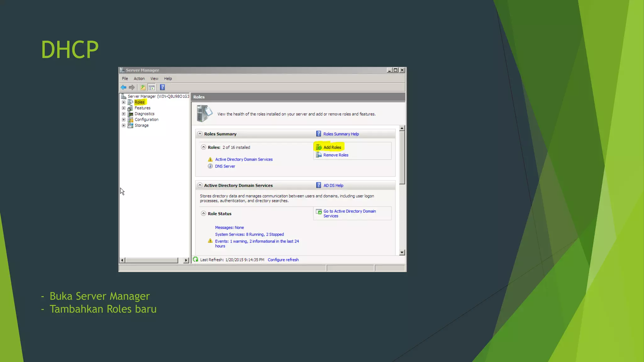Click the Remove Roles icon
Screen dimensions: 644x362
[x=319, y=155]
